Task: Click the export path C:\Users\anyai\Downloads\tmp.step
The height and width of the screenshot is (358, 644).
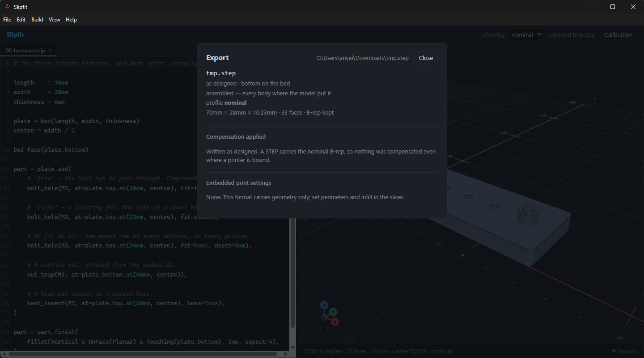Action: coord(362,58)
